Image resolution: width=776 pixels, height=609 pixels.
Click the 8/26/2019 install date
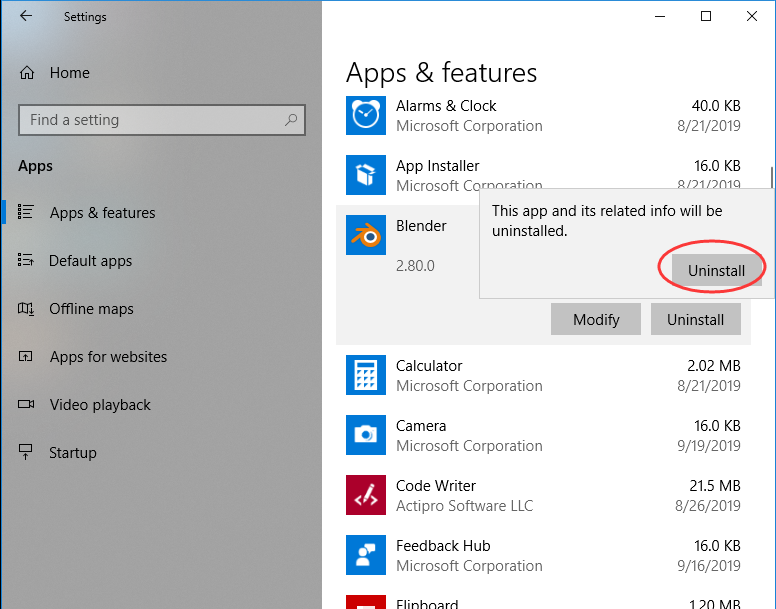(708, 506)
